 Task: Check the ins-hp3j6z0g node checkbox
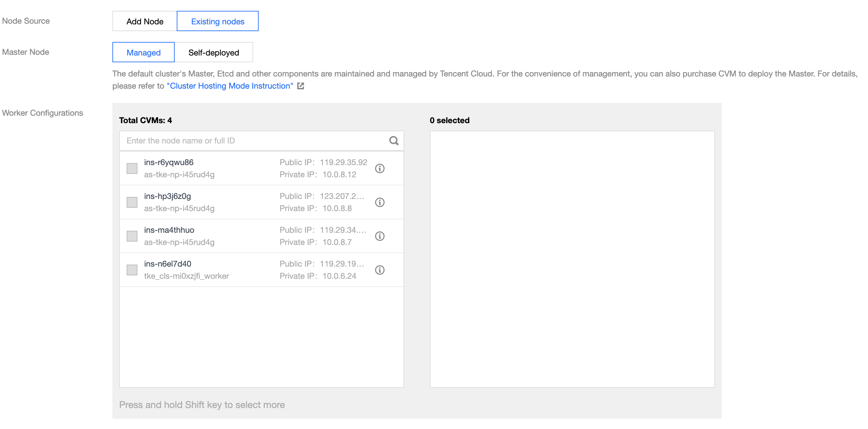[x=132, y=202]
